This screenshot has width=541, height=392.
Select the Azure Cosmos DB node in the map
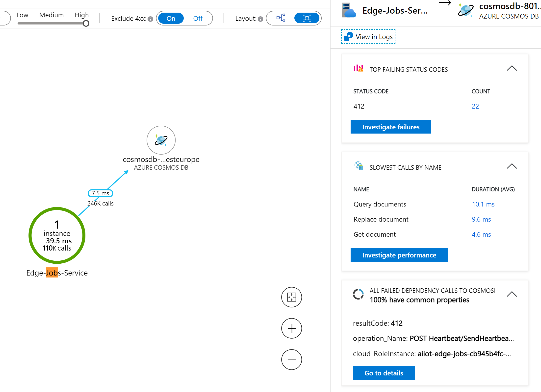pyautogui.click(x=161, y=140)
